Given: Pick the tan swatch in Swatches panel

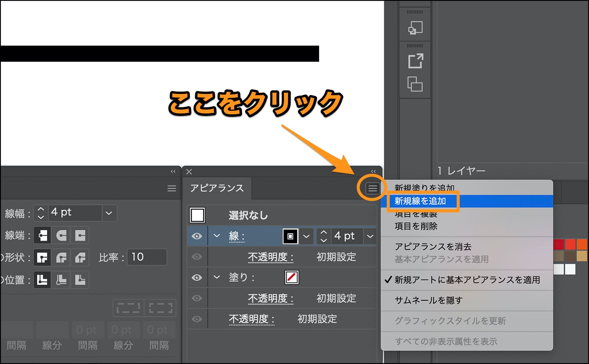Looking at the screenshot, I should pyautogui.click(x=582, y=257).
